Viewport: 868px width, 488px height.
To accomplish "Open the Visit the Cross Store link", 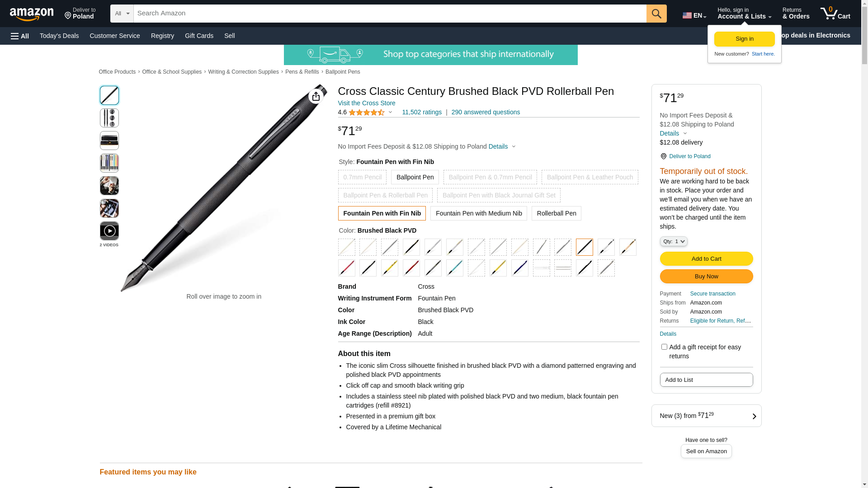I will point(366,103).
